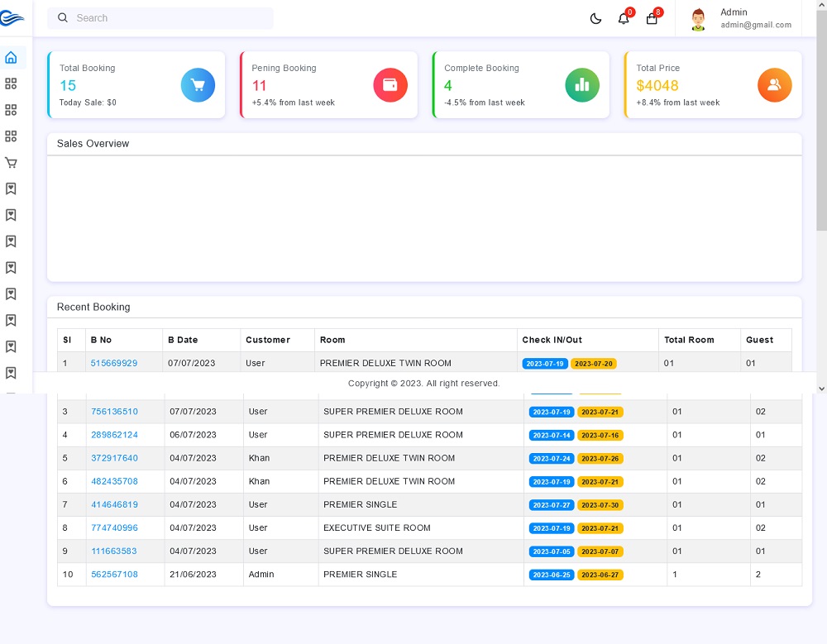The image size is (827, 644).
Task: Click the wave logo in top-left corner
Action: tap(12, 17)
